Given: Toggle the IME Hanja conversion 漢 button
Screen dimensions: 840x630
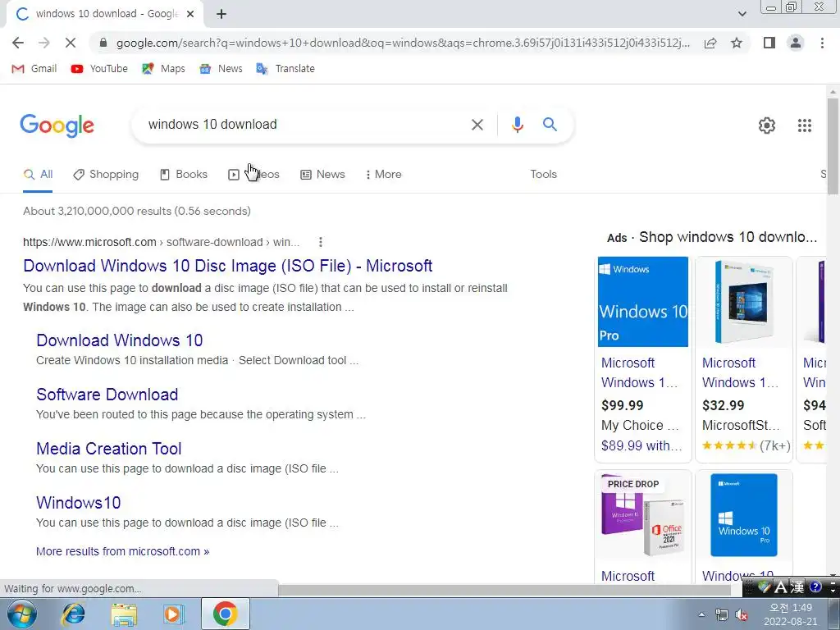Looking at the screenshot, I should pos(797,587).
